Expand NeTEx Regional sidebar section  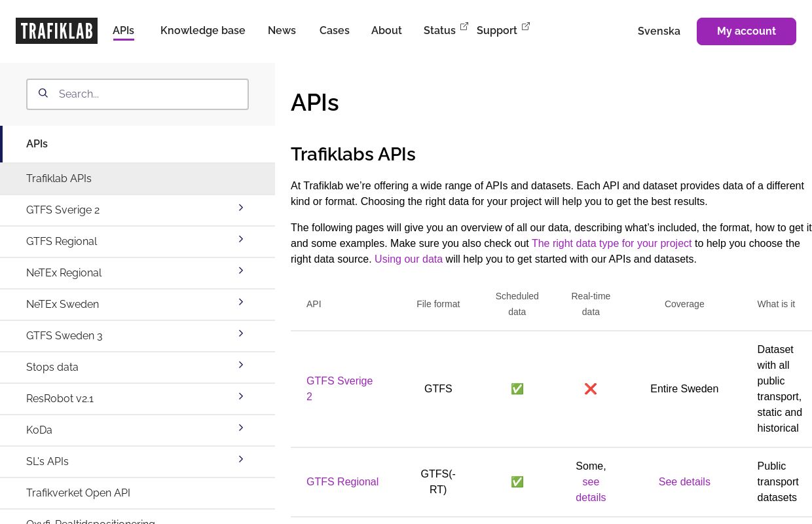click(x=241, y=271)
